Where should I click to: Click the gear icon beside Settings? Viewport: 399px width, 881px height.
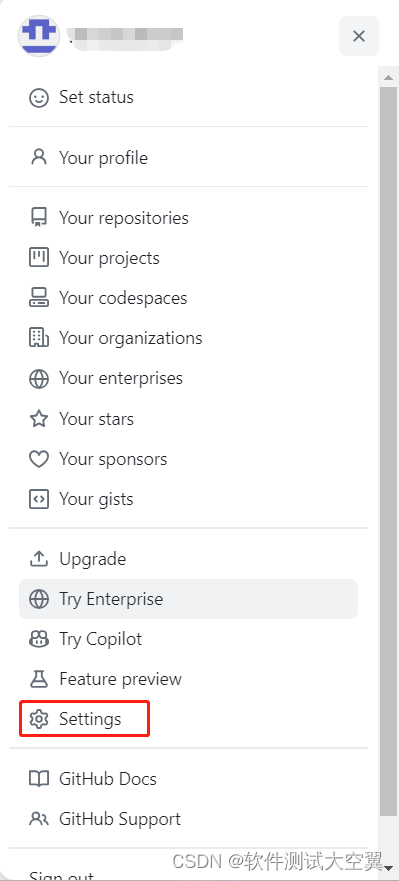(x=39, y=719)
